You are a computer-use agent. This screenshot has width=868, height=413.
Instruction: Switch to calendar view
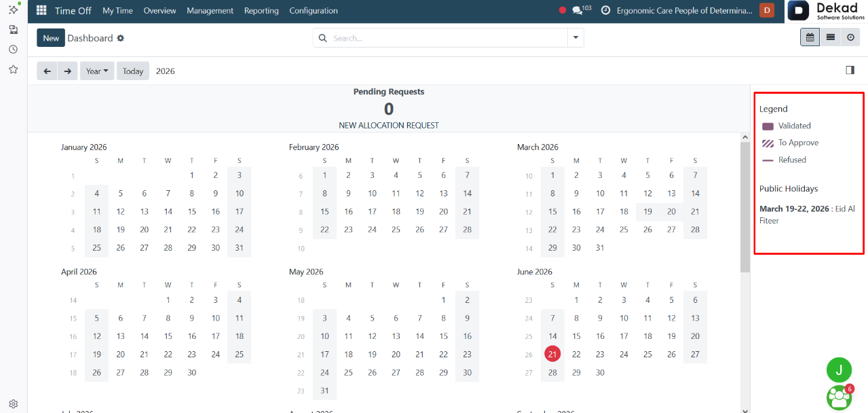tap(810, 38)
